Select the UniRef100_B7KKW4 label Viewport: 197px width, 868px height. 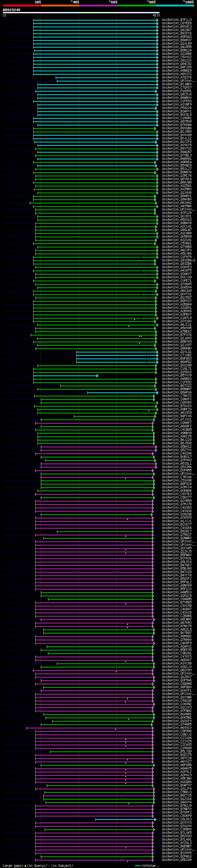point(177,125)
